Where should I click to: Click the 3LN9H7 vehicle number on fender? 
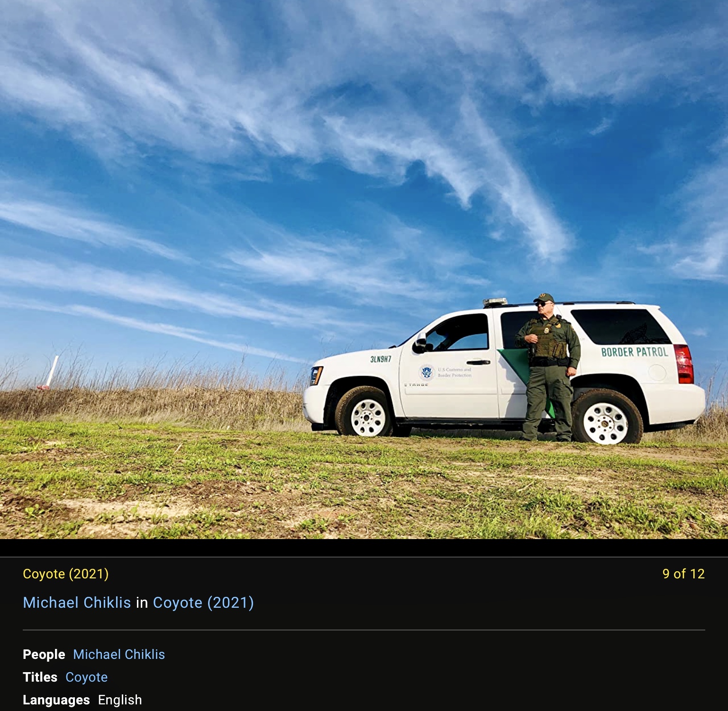coord(381,359)
